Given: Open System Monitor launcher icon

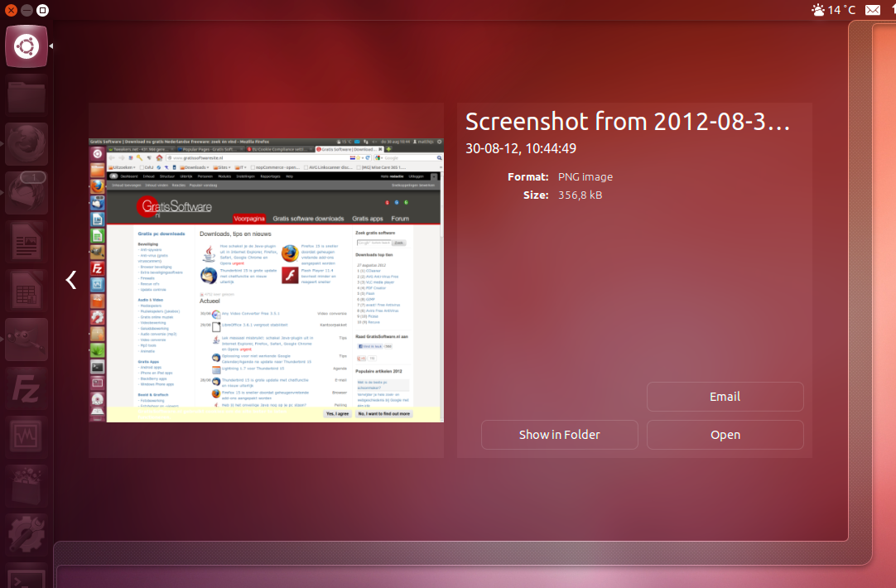Looking at the screenshot, I should [x=26, y=438].
